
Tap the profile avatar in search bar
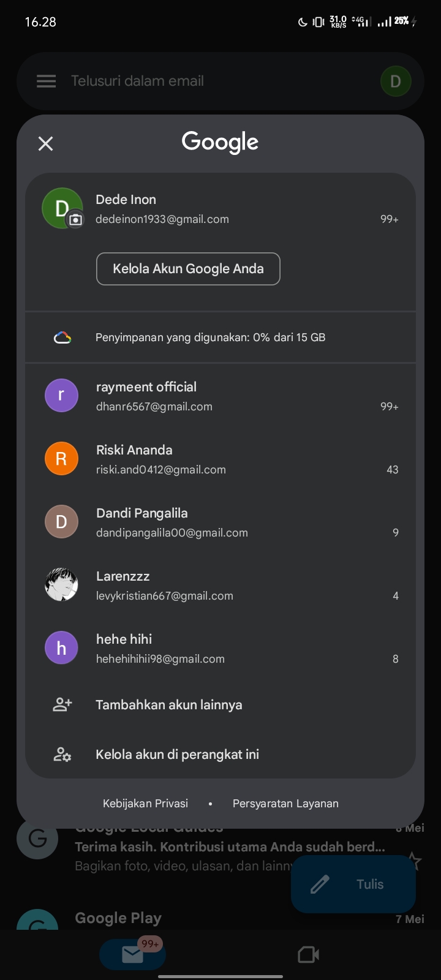click(x=395, y=81)
